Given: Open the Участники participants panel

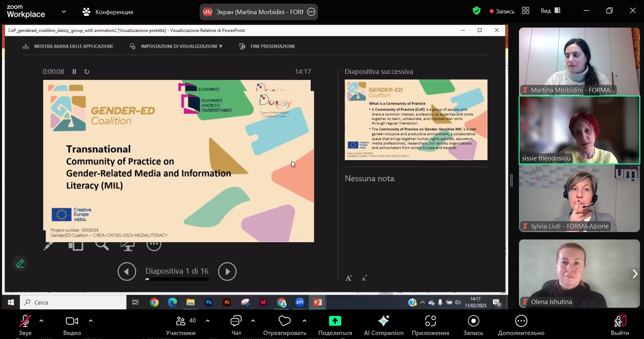Looking at the screenshot, I should [x=181, y=326].
